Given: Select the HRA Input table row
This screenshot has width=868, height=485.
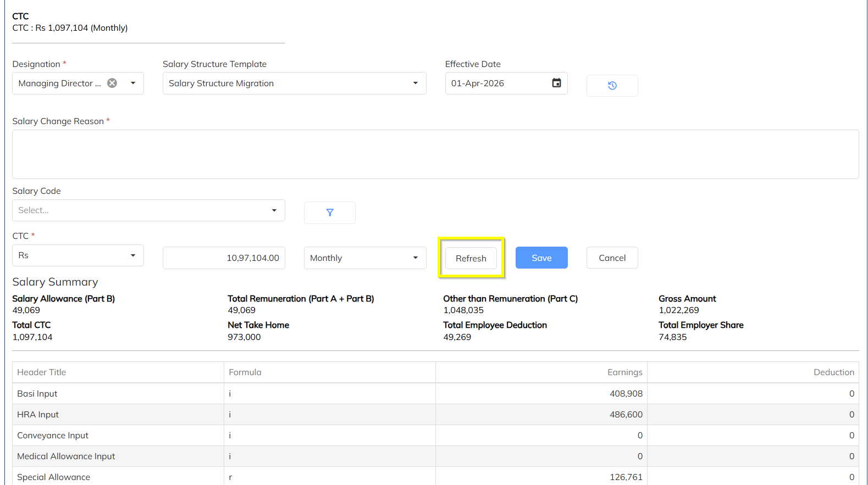Looking at the screenshot, I should point(435,415).
